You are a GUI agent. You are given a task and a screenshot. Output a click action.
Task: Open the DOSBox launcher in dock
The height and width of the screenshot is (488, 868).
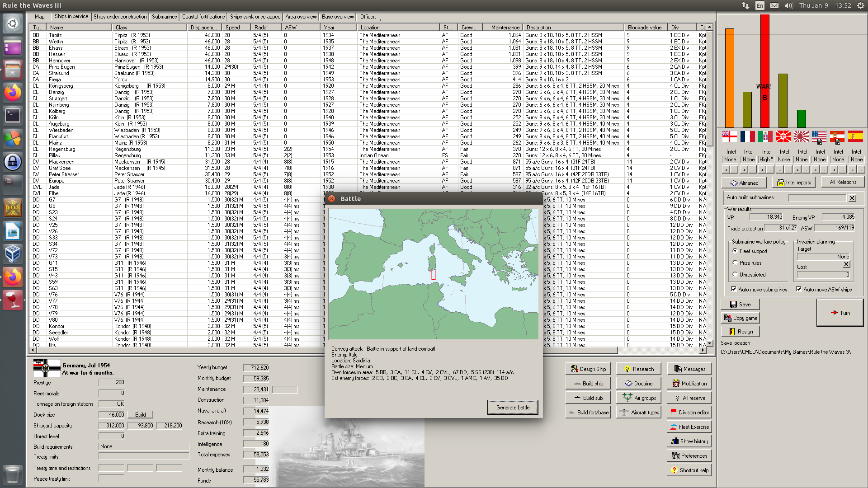pyautogui.click(x=13, y=208)
